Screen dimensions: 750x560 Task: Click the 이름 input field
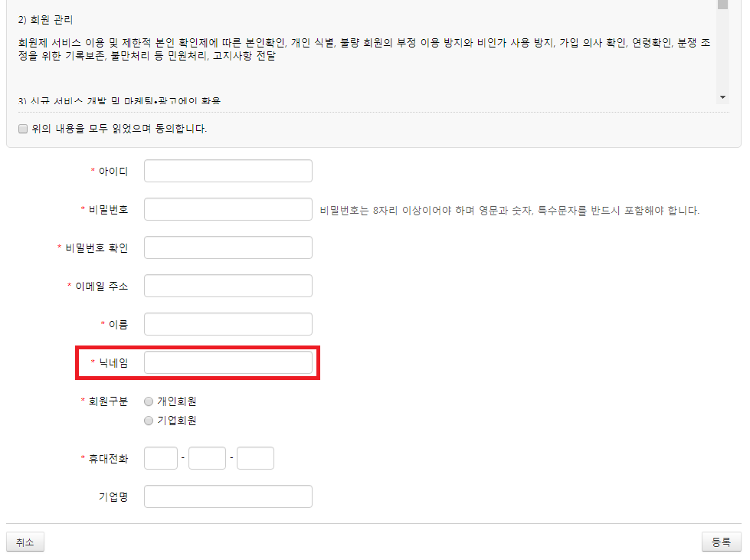click(x=228, y=324)
